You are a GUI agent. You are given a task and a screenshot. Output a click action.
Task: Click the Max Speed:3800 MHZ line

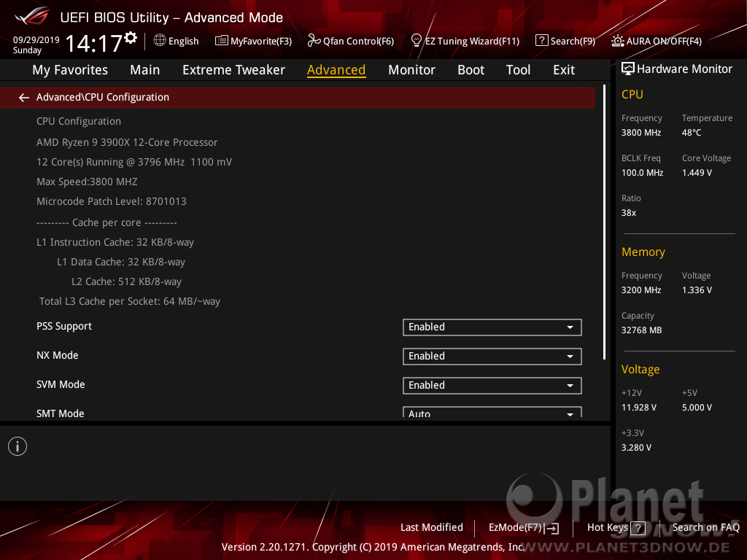point(87,182)
